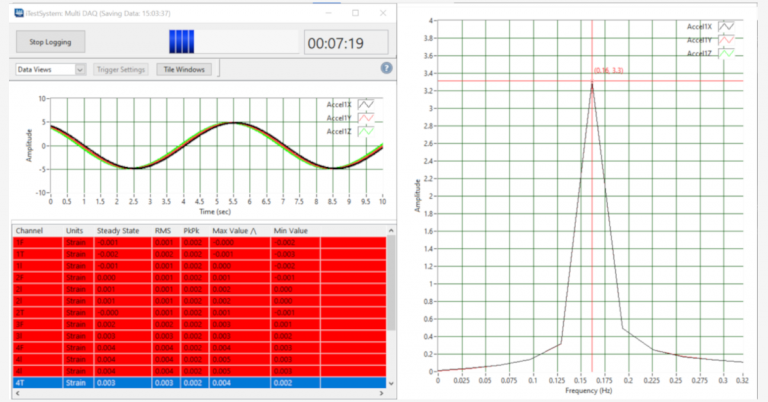Select channel row 3F in table

click(199, 324)
